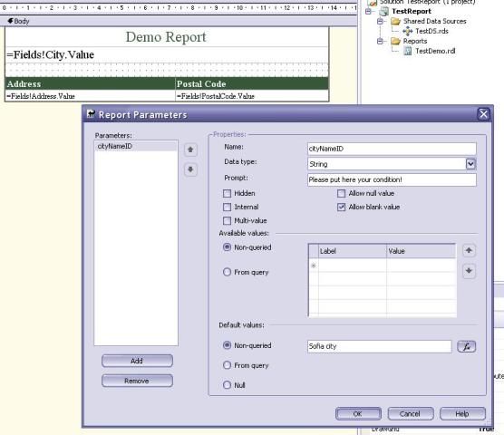Enable the Multi-value checkbox
Screen dimensions: 504x435
point(227,221)
